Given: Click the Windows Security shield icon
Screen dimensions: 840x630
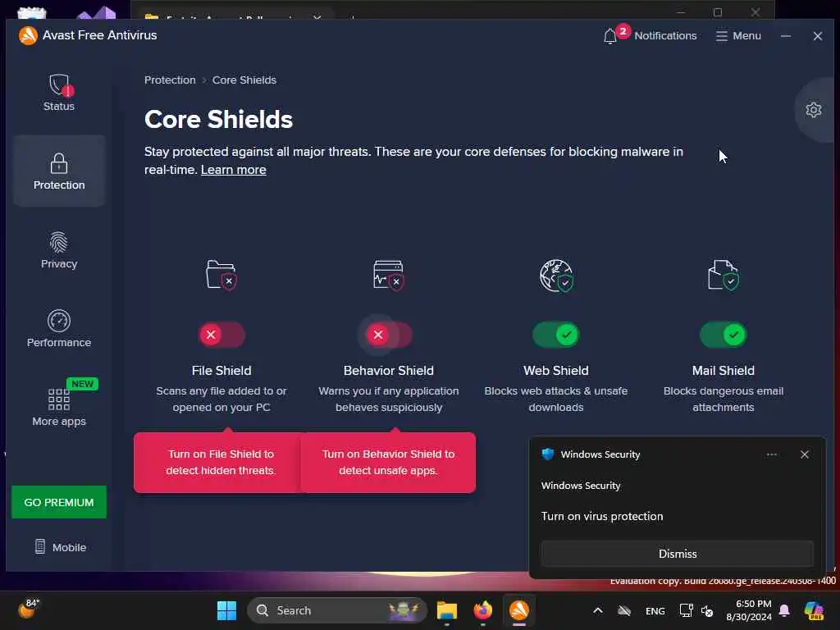Looking at the screenshot, I should [x=547, y=454].
